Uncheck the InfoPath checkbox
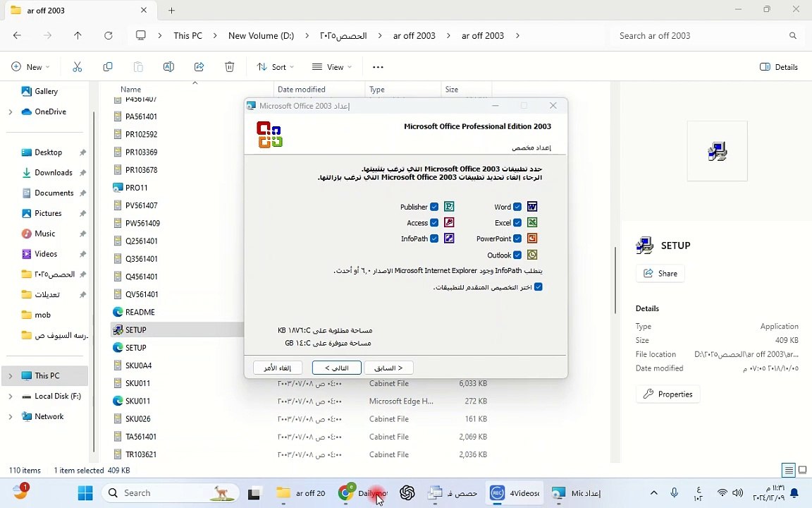Screen dimensions: 812x508 434,239
